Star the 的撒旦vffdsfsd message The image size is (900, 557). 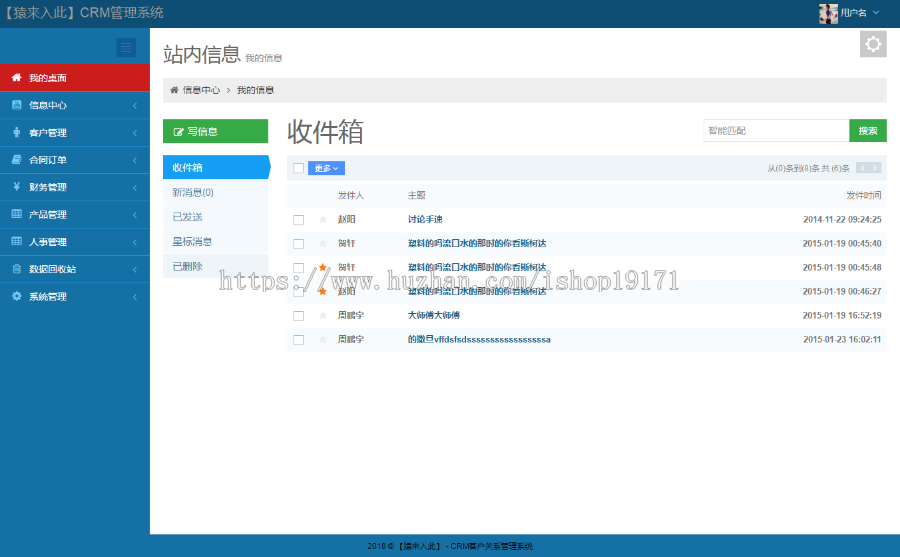(x=323, y=339)
